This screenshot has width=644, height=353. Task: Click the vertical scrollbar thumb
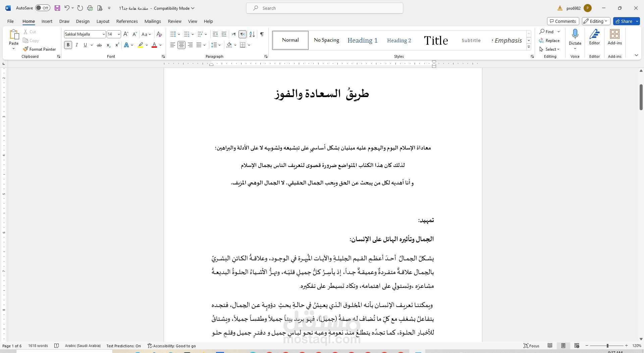641,97
